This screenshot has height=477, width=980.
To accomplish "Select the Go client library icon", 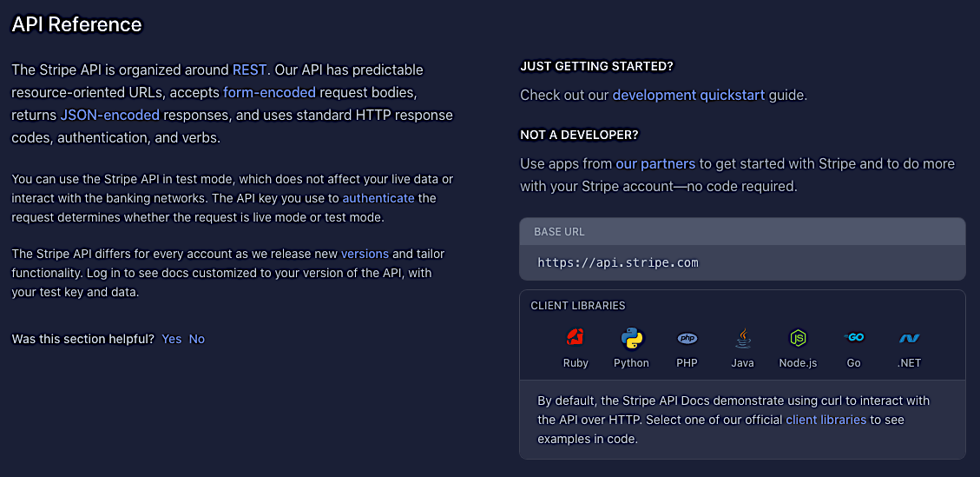I will tap(854, 338).
